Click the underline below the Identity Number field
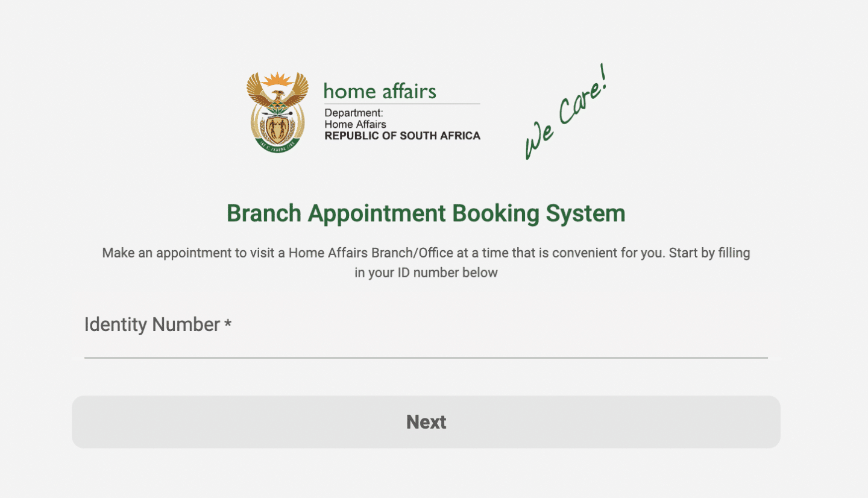This screenshot has height=498, width=868. (426, 360)
